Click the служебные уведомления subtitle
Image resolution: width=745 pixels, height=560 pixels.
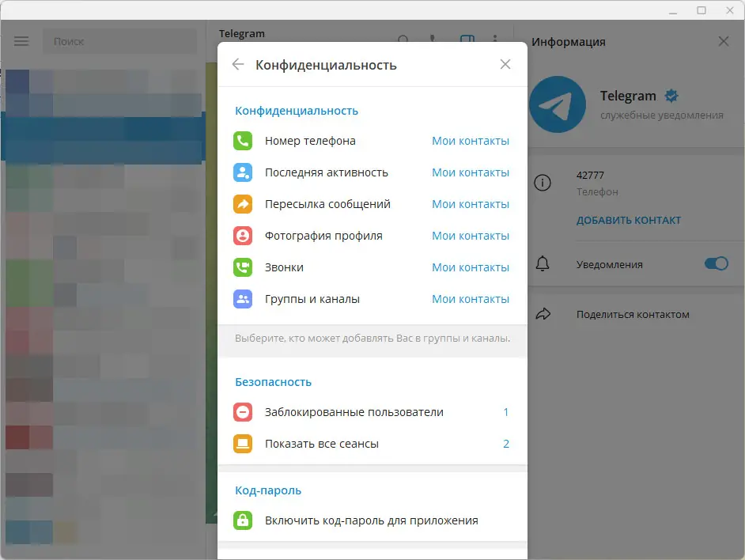pos(661,115)
